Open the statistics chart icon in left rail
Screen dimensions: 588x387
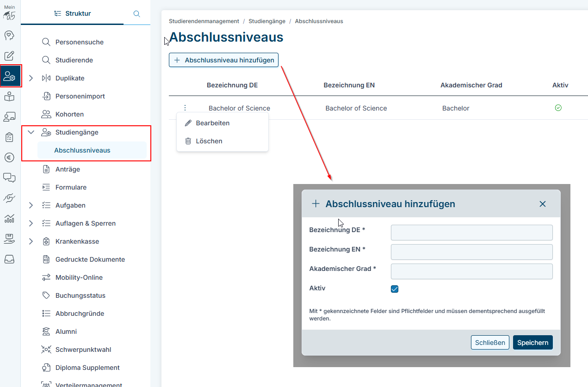click(9, 218)
